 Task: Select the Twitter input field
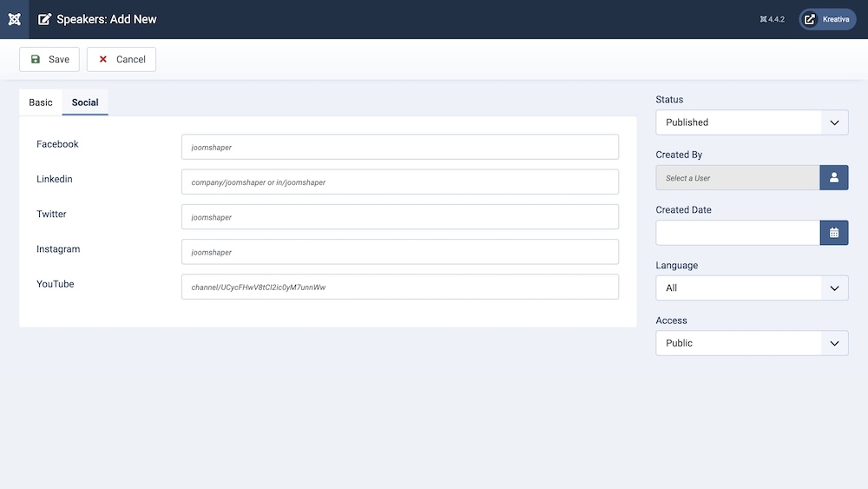click(x=399, y=217)
